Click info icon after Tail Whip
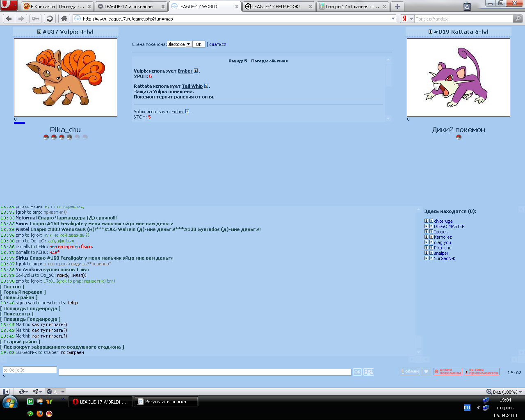The width and height of the screenshot is (525, 420). point(206,86)
